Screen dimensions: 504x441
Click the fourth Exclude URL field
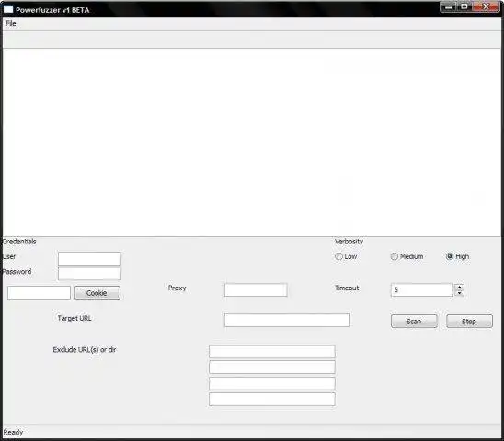[272, 400]
